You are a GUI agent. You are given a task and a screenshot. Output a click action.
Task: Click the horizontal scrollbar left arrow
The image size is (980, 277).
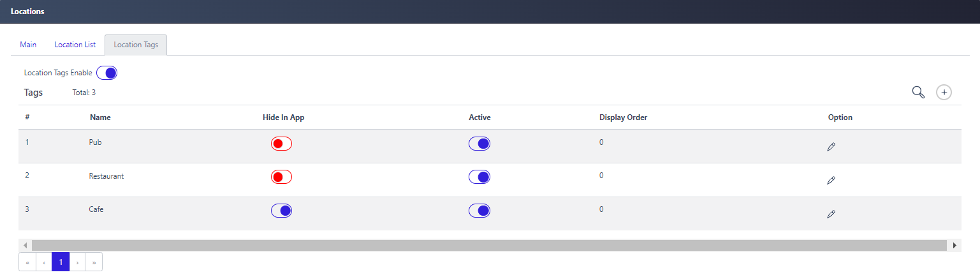[x=25, y=245]
